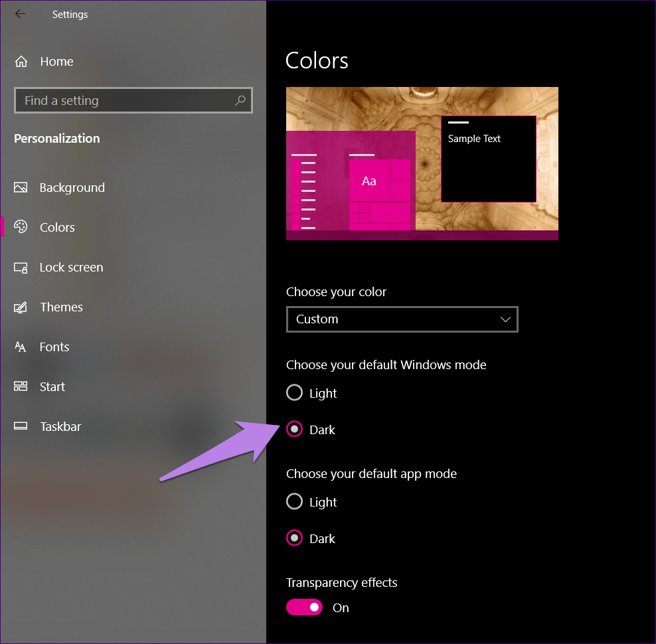Click the Themes brush icon
The width and height of the screenshot is (656, 644).
coord(21,307)
